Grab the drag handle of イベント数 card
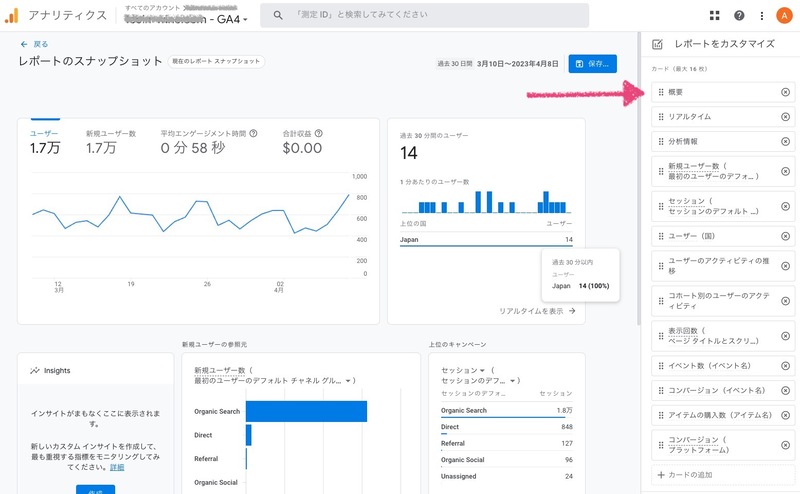The width and height of the screenshot is (800, 494). [x=661, y=366]
